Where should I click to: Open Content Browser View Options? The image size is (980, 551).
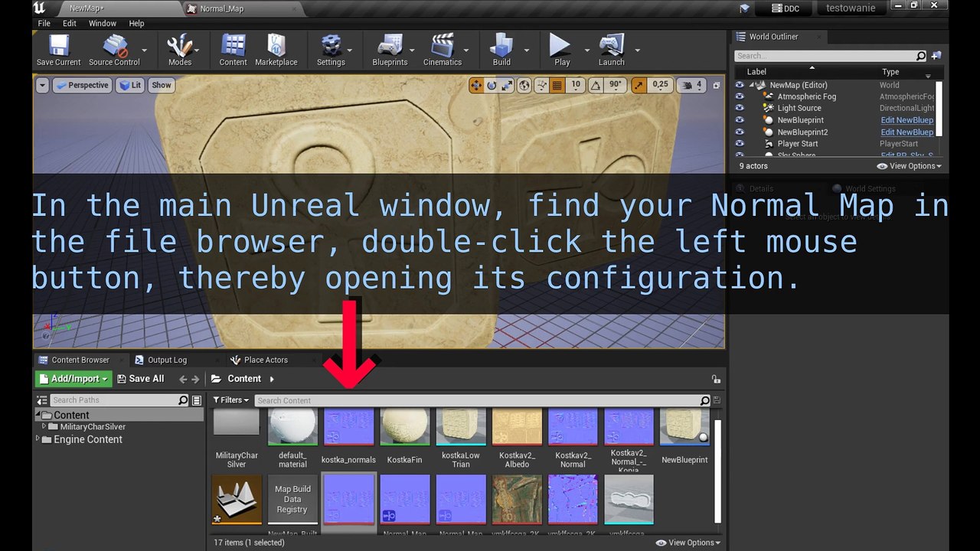click(688, 543)
